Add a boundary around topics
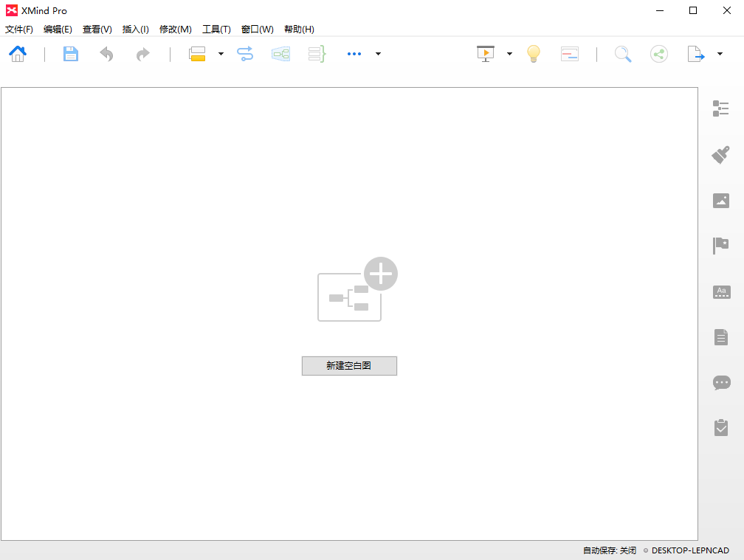This screenshot has height=560, width=744. click(281, 54)
